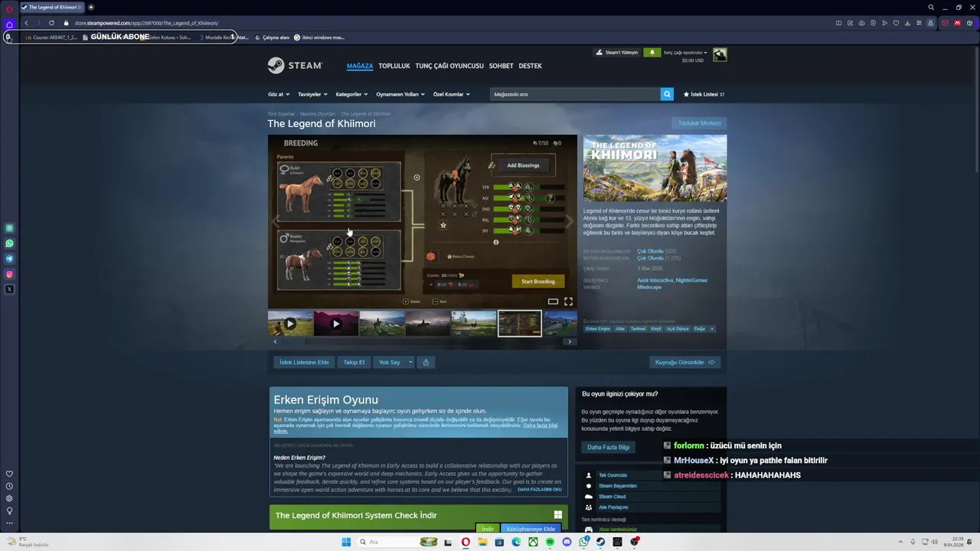Advance to next screenshot with the right arrow
The image size is (980, 551).
569,222
